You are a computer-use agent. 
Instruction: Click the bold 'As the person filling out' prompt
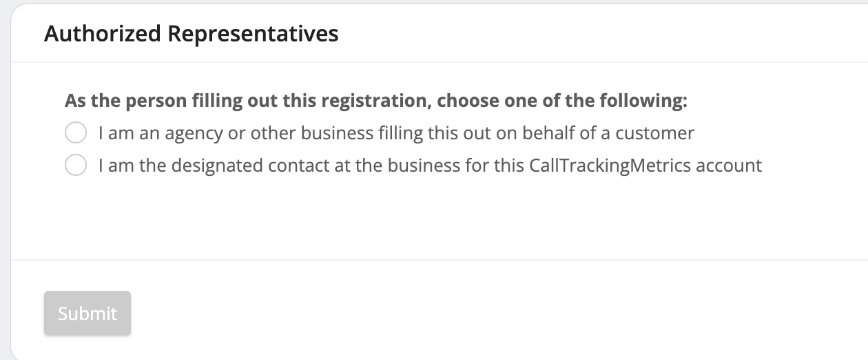click(x=172, y=101)
